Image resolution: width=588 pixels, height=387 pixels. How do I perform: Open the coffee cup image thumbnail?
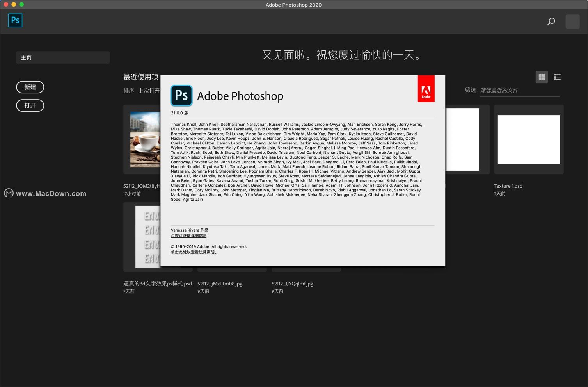coord(145,139)
